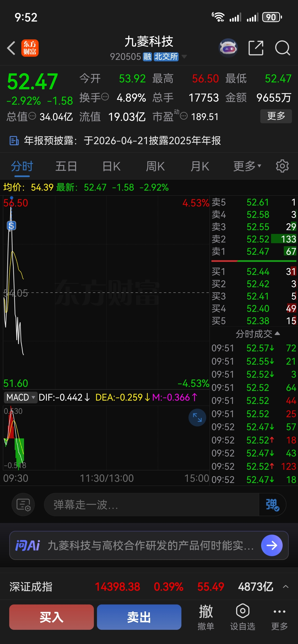This screenshot has width=298, height=644.
Task: Share the stock page via export icon
Action: (256, 48)
